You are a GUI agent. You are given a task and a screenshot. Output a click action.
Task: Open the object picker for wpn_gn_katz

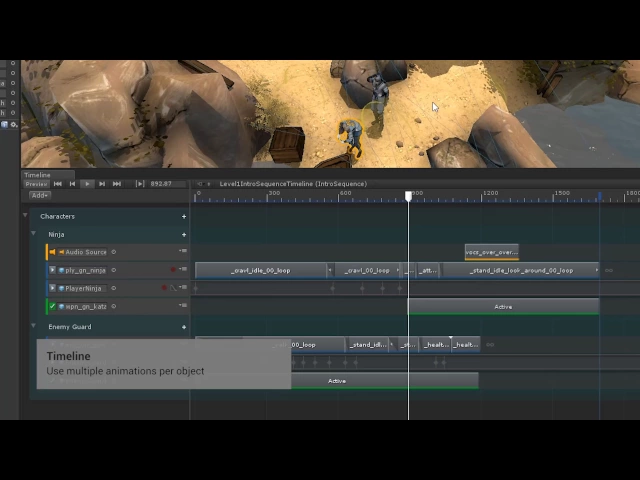114,306
